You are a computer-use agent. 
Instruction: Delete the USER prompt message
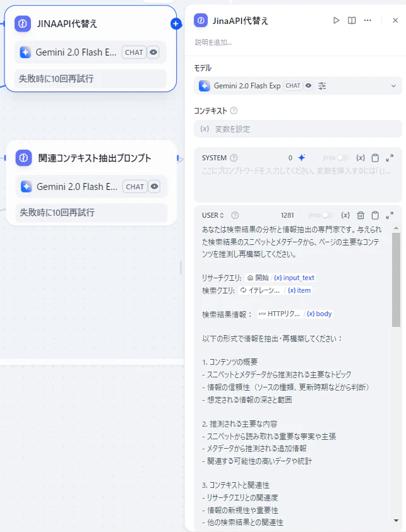tap(361, 215)
